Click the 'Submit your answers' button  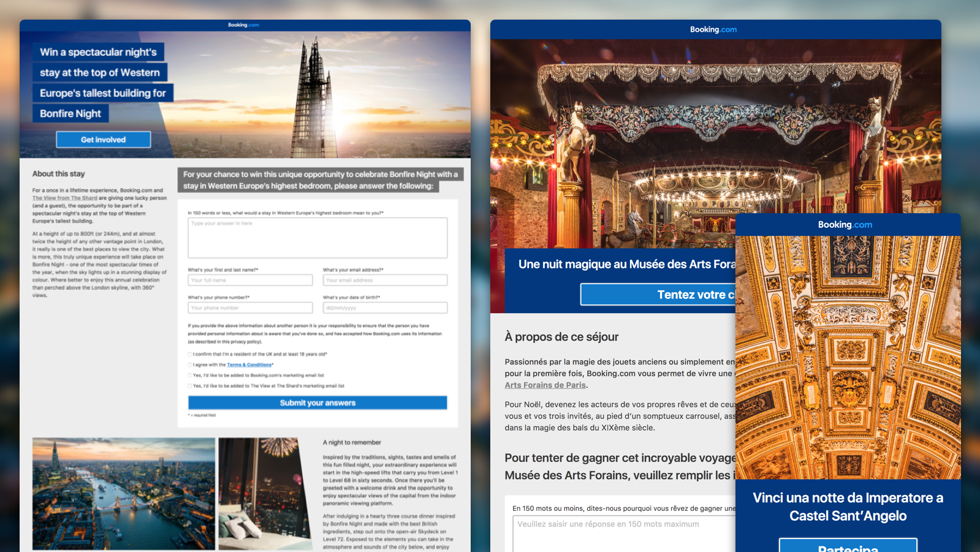(x=317, y=403)
